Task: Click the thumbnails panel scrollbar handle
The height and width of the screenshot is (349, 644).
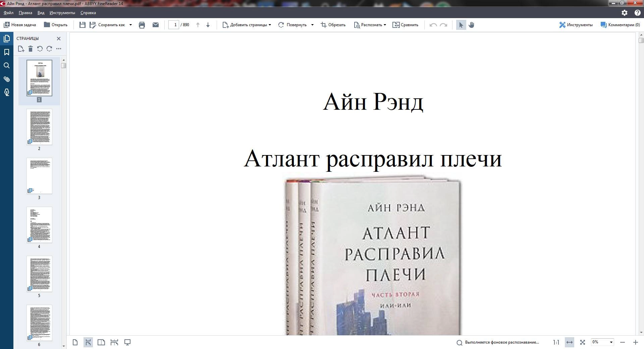Action: (64, 65)
